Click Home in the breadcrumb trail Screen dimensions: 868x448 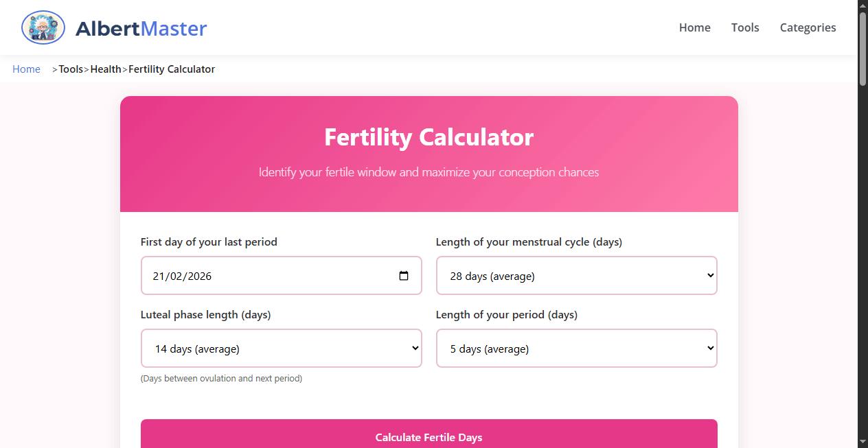tap(26, 69)
